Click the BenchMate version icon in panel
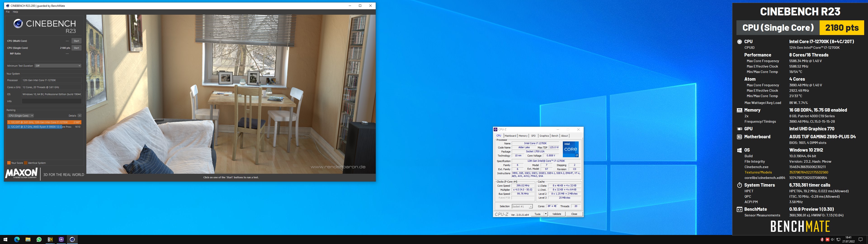Screen dimensions: 868x244 tap(739, 210)
